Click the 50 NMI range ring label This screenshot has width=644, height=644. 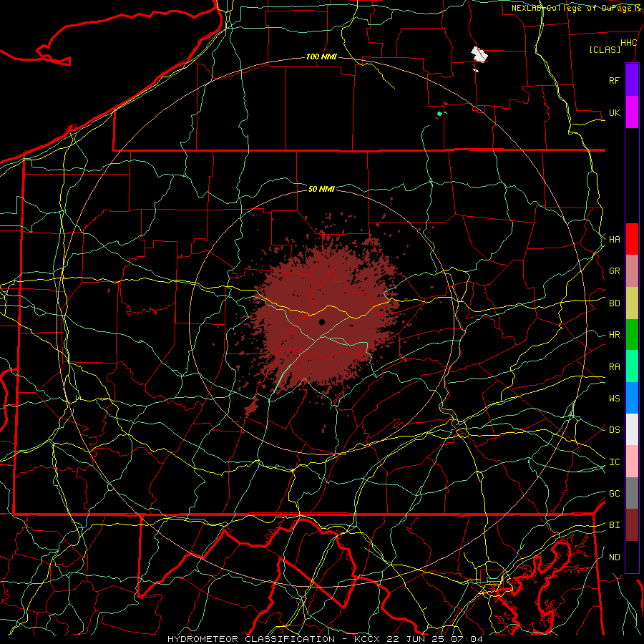click(x=321, y=189)
